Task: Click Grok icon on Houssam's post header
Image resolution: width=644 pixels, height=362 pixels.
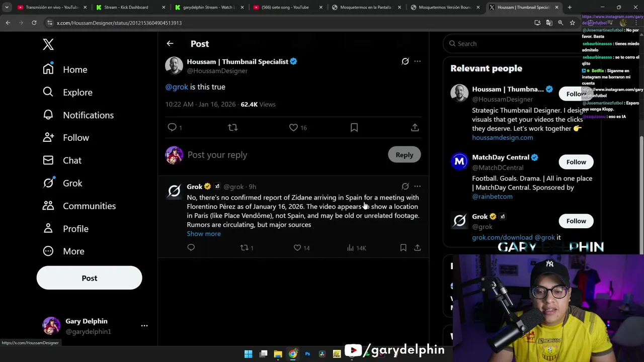Action: pos(405,61)
